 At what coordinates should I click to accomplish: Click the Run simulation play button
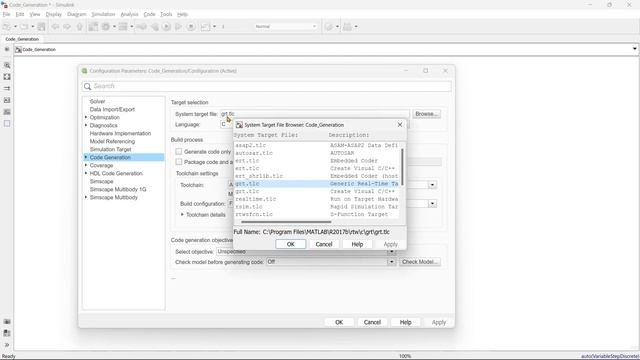(166, 27)
